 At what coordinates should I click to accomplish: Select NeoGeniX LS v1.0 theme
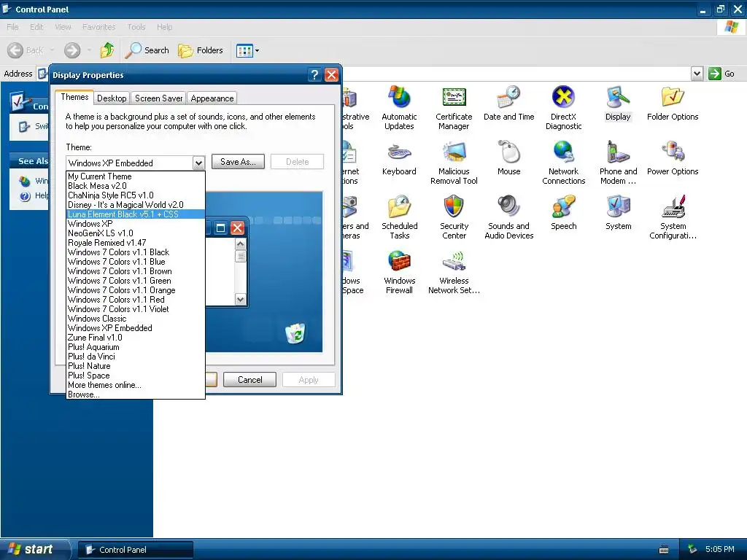[135, 233]
